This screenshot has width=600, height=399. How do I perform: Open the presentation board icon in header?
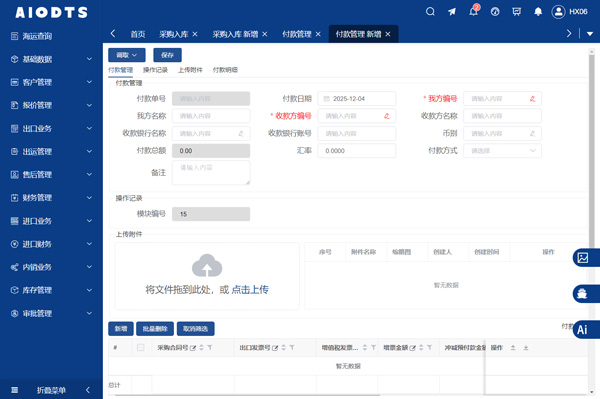[517, 11]
